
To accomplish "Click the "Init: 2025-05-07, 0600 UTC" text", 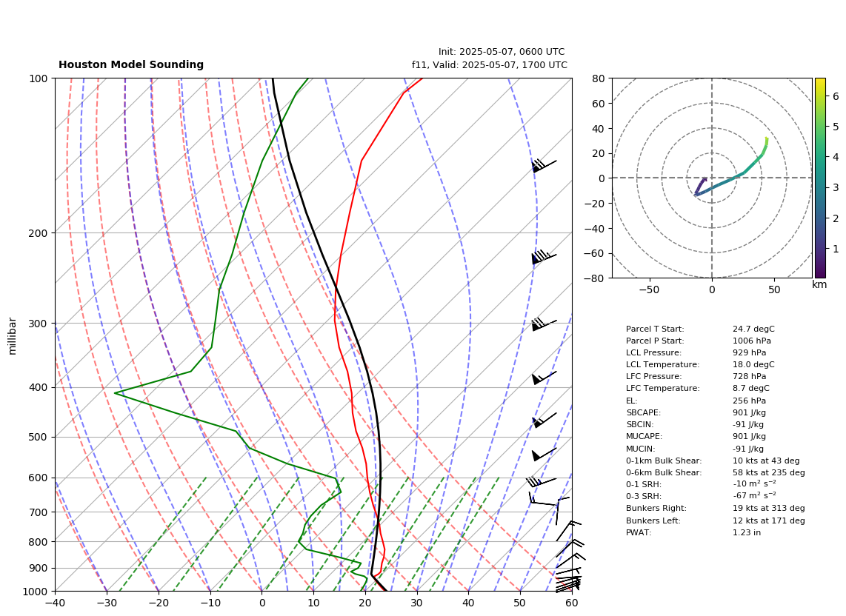I will point(502,52).
